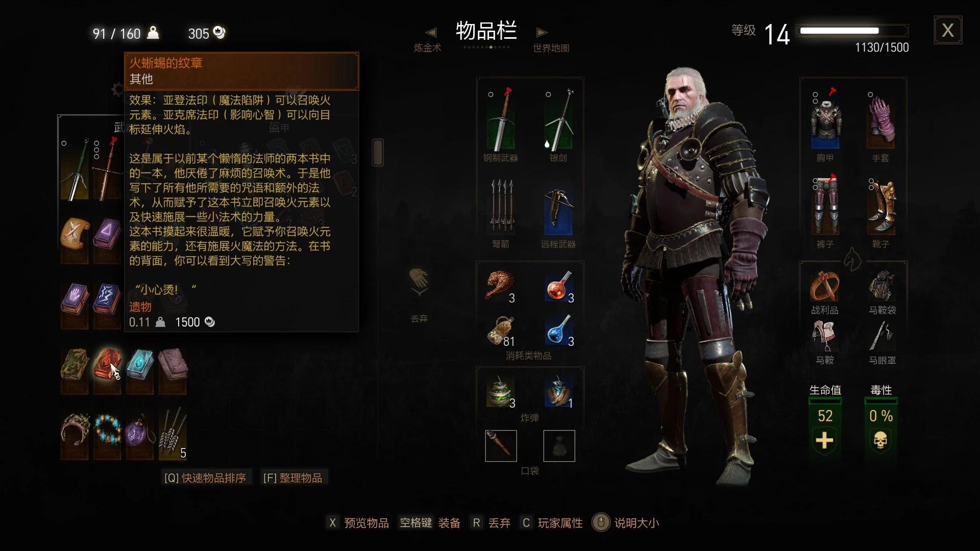Select the chest armor slot
The image size is (980, 551).
(825, 119)
